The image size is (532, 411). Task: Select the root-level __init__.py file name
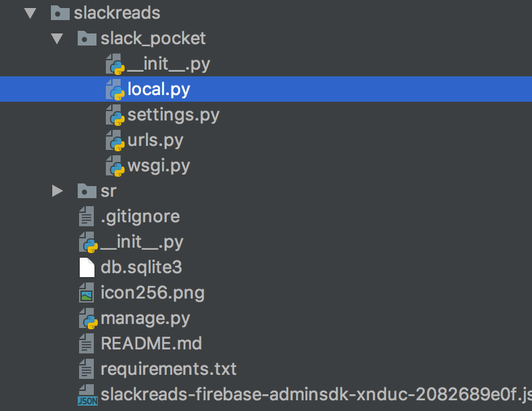(x=142, y=242)
